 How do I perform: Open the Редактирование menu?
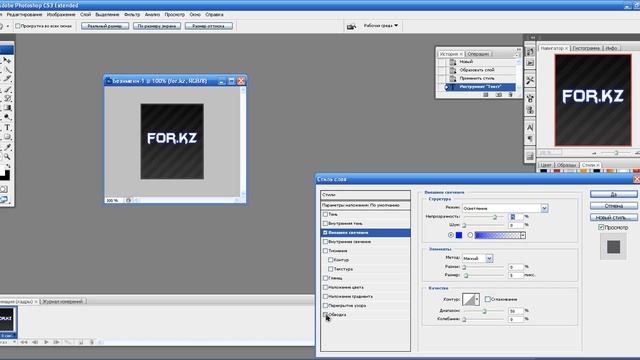tap(24, 14)
